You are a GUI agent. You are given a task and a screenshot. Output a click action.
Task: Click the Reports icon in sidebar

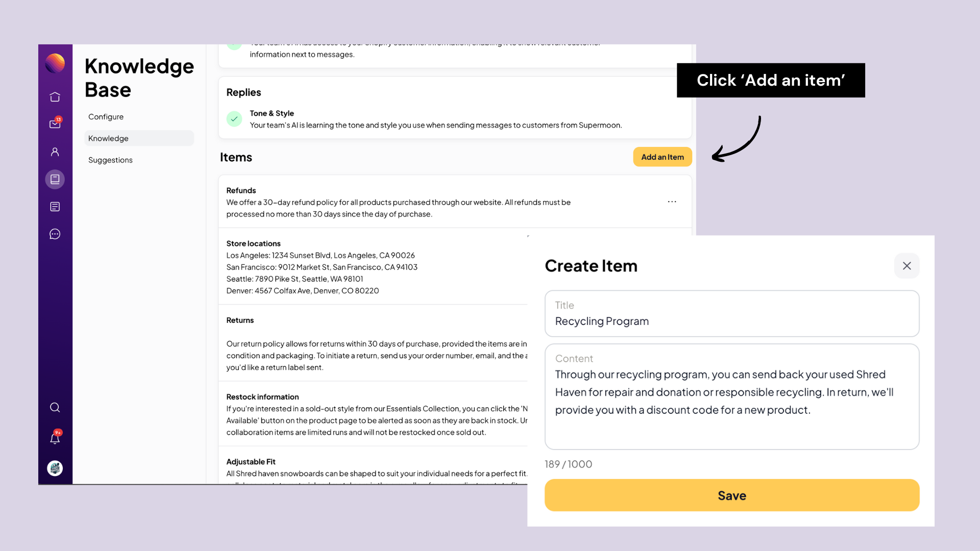click(55, 207)
